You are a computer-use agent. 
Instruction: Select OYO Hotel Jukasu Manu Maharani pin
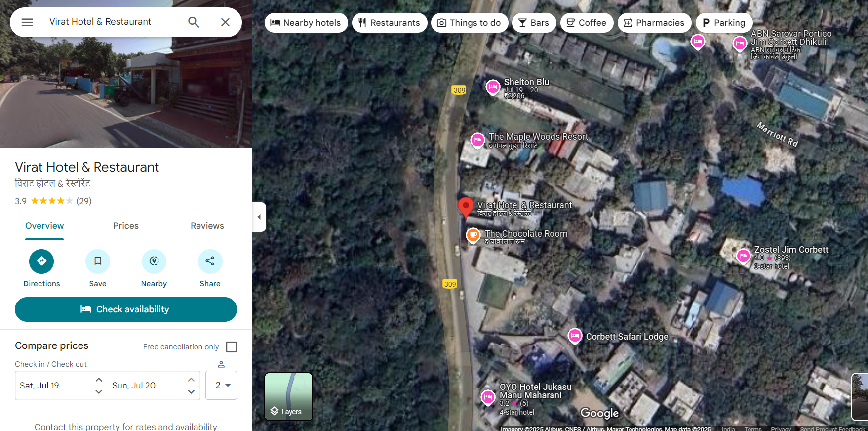pyautogui.click(x=488, y=397)
